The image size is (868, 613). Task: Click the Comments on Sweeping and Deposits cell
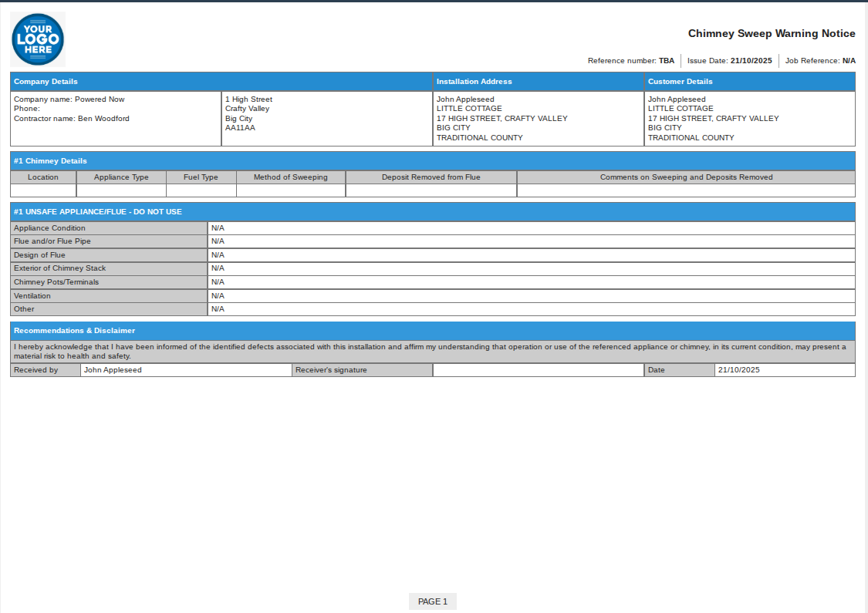(685, 190)
